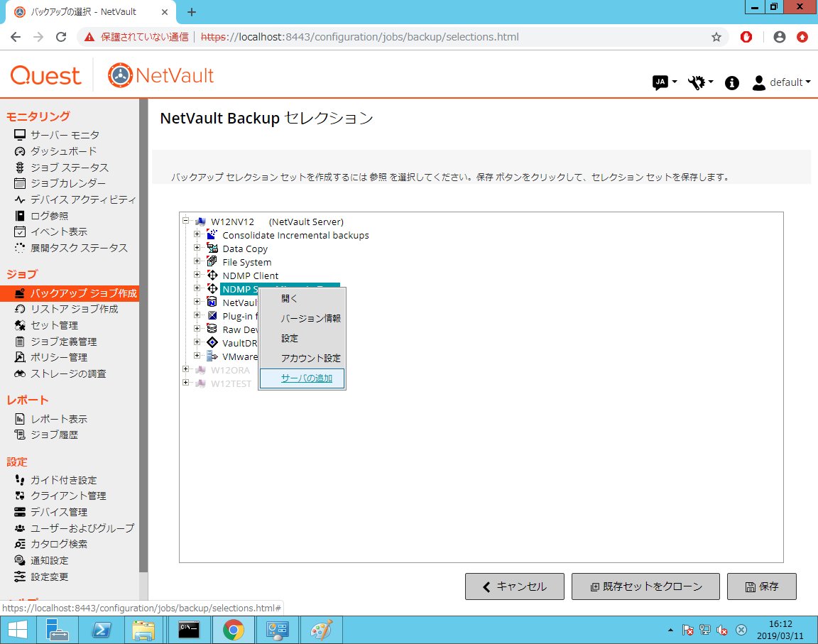Screen dimensions: 818x644
Task: Click the 保存 button
Action: [762, 586]
